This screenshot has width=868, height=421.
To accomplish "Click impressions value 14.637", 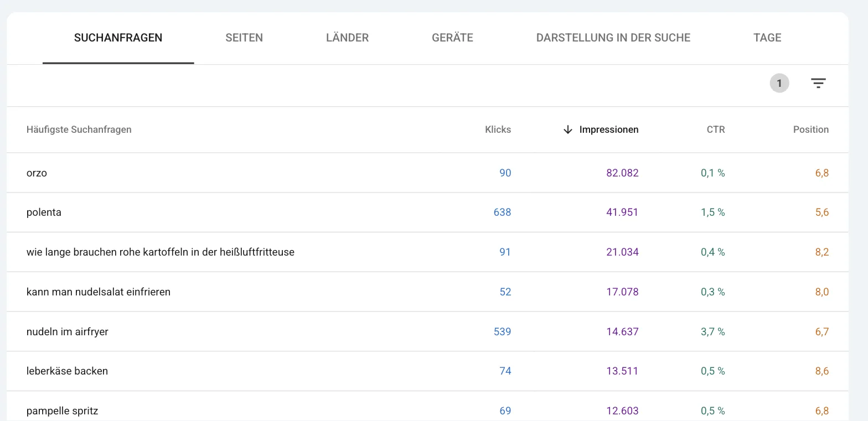I will (622, 331).
